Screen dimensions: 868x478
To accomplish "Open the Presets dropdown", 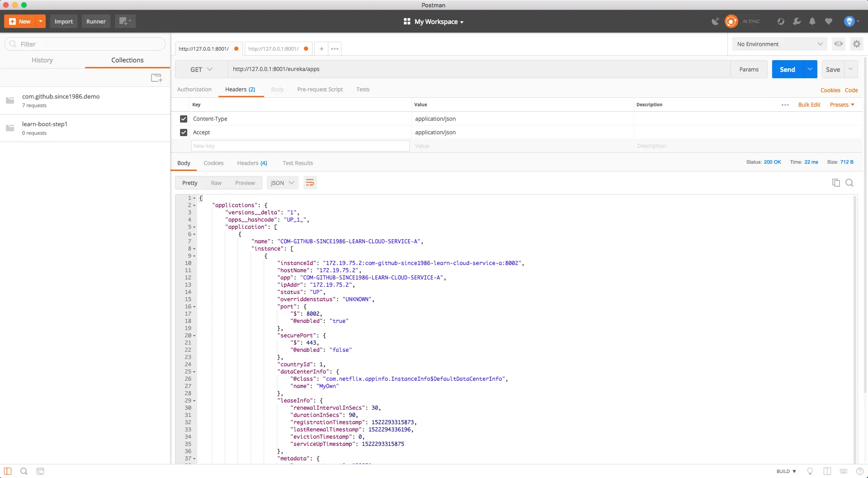I will (x=842, y=105).
